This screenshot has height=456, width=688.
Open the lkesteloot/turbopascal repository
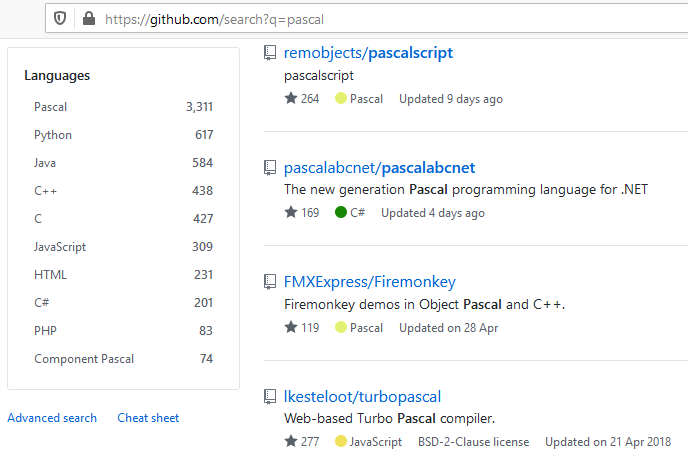[362, 397]
